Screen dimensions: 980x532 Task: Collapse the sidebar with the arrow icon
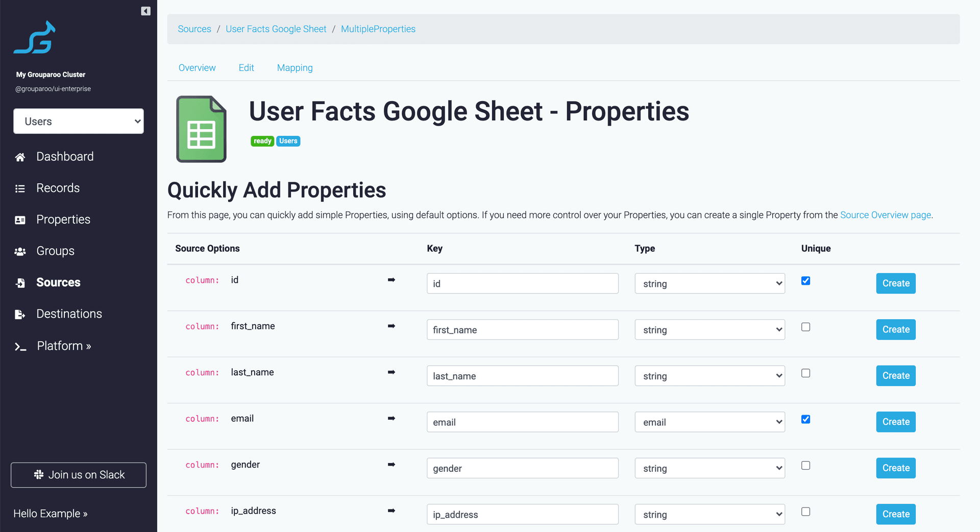point(145,11)
